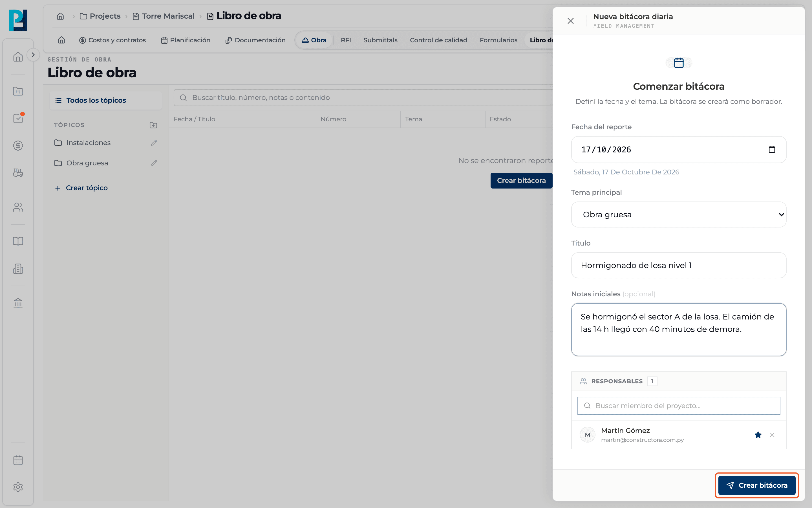Open the Documentación tab
Image resolution: width=812 pixels, height=508 pixels.
[255, 40]
